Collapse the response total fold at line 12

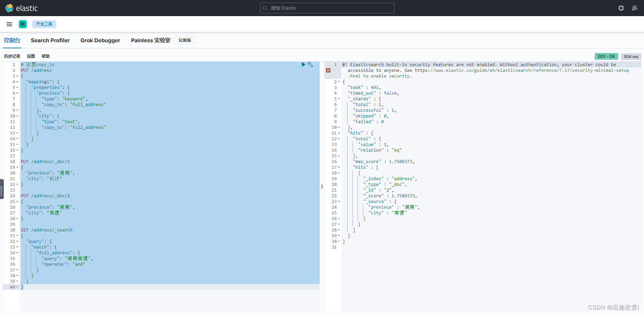339,139
